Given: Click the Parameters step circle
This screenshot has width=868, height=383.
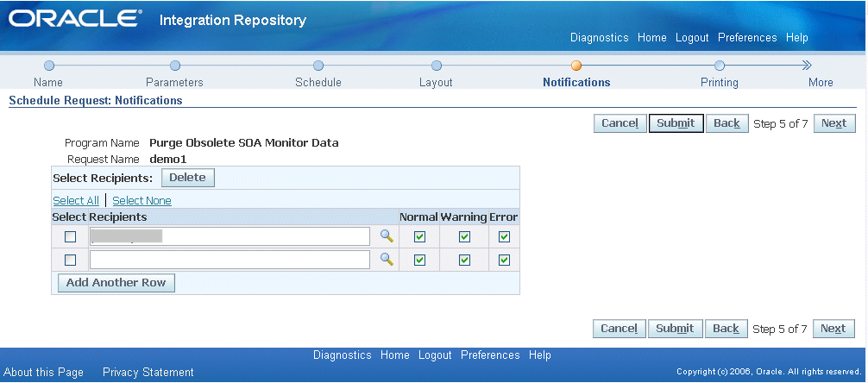Looking at the screenshot, I should 175,66.
